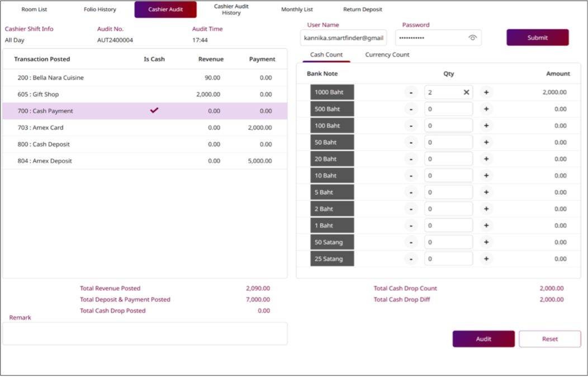Select the 804 : Amex Deposit row

pyautogui.click(x=145, y=161)
